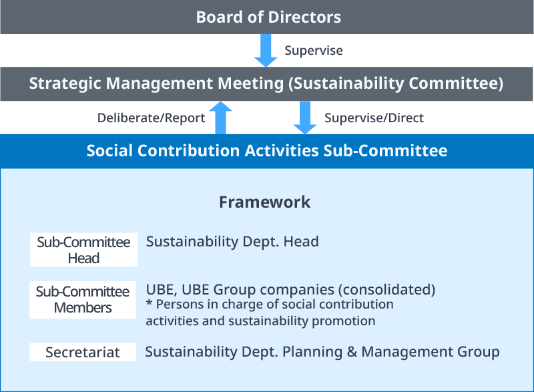Click the UBE Group companies (consolidated) line
This screenshot has height=392, width=534.
pyautogui.click(x=290, y=290)
